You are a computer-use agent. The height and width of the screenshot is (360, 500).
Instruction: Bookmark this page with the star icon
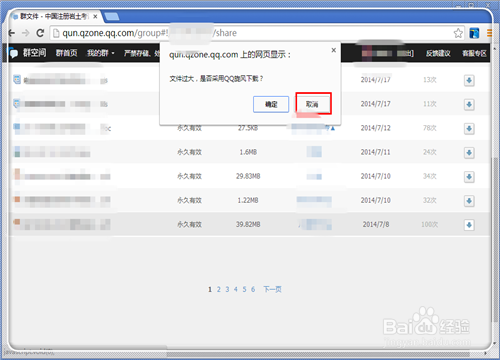click(458, 33)
